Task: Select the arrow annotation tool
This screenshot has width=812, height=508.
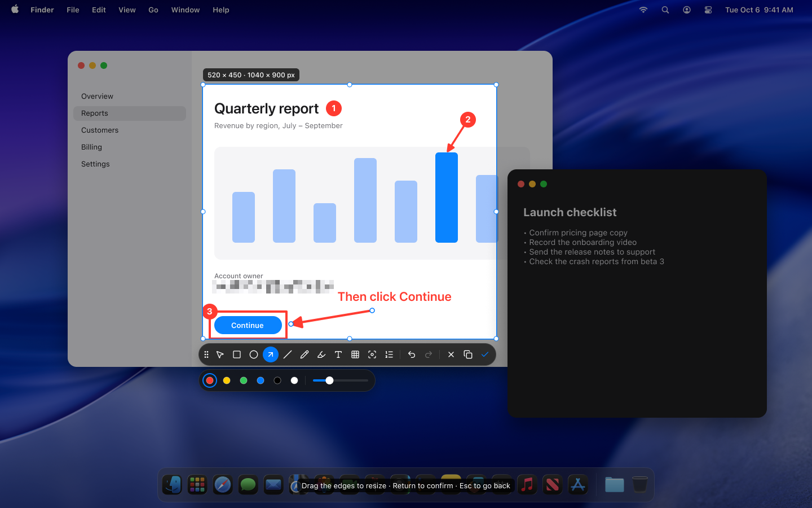Action: point(271,354)
